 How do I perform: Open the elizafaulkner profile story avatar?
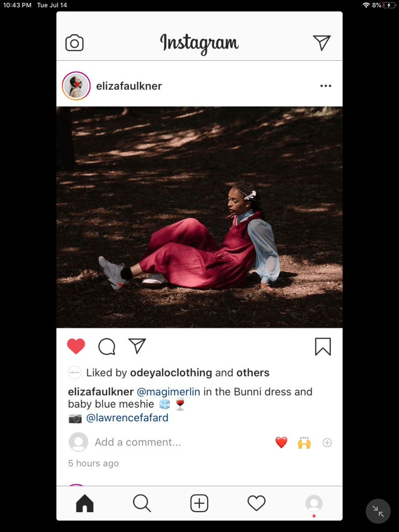[76, 86]
